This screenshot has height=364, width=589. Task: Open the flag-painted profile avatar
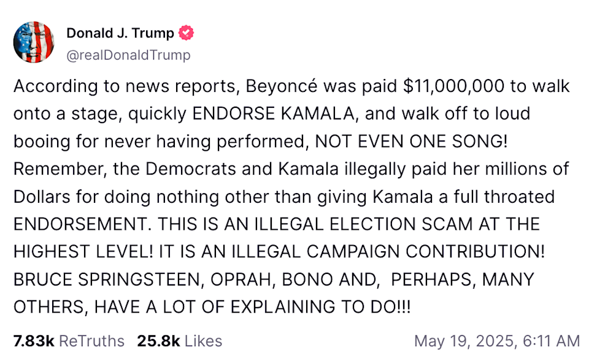point(33,42)
